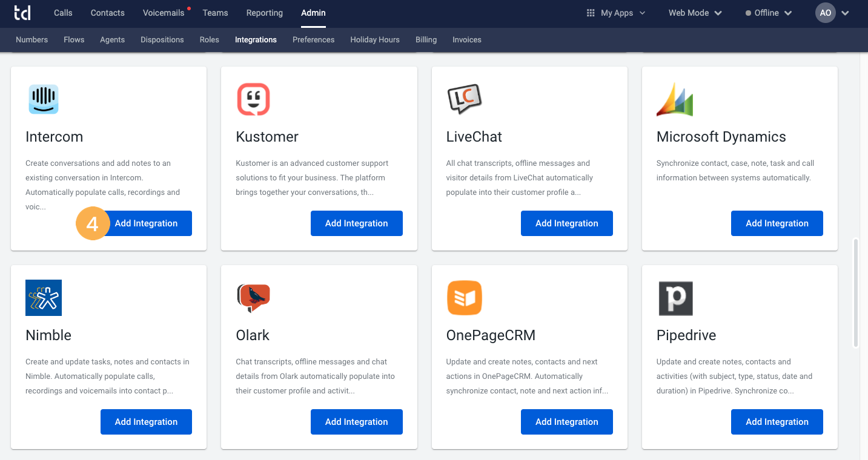Click the Microsoft Dynamics card title
868x460 pixels.
(721, 137)
